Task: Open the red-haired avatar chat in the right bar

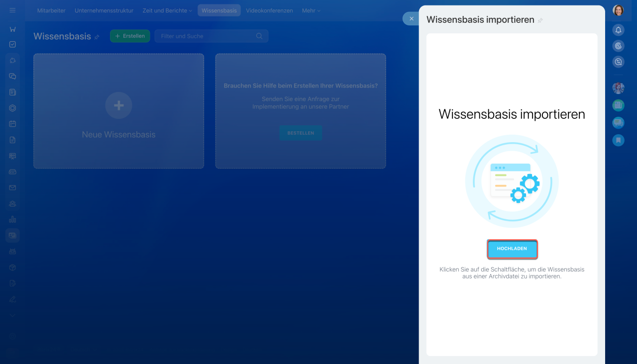Action: tap(618, 88)
